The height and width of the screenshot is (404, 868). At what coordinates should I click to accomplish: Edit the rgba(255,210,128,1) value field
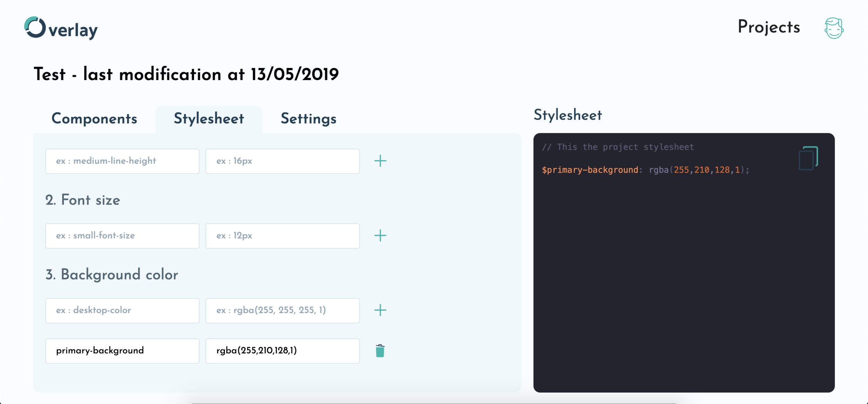[x=282, y=351]
